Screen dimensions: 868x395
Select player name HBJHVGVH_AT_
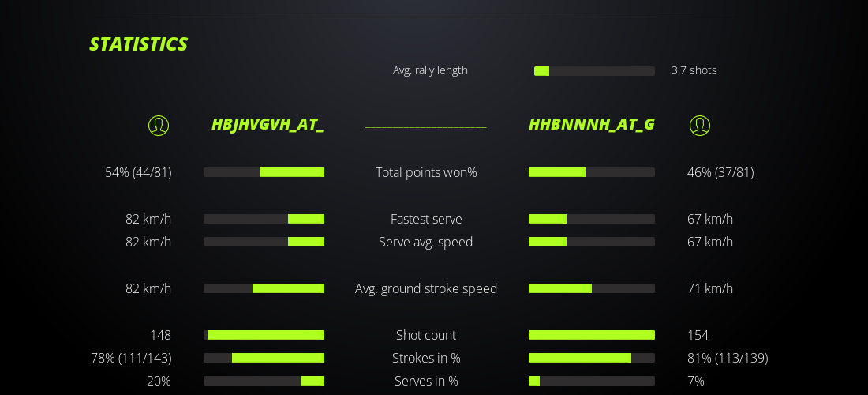tap(268, 125)
